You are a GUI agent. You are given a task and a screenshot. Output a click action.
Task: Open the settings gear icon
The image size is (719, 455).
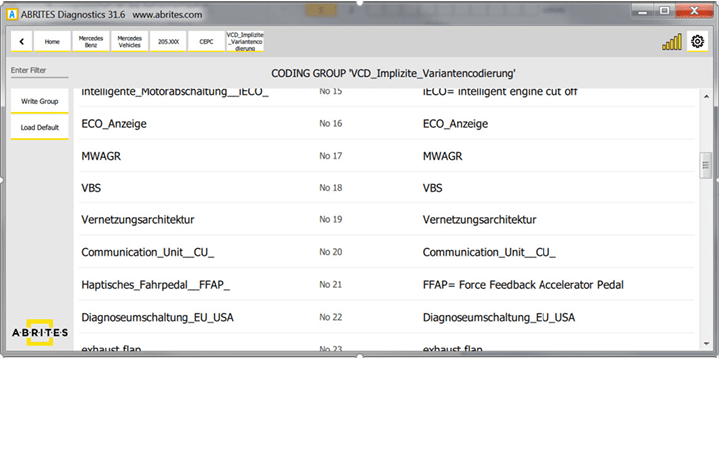(698, 42)
